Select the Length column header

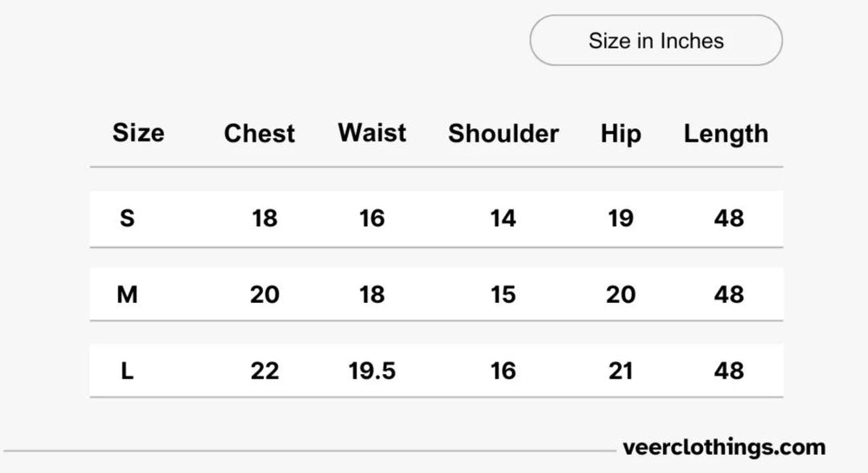pyautogui.click(x=726, y=134)
